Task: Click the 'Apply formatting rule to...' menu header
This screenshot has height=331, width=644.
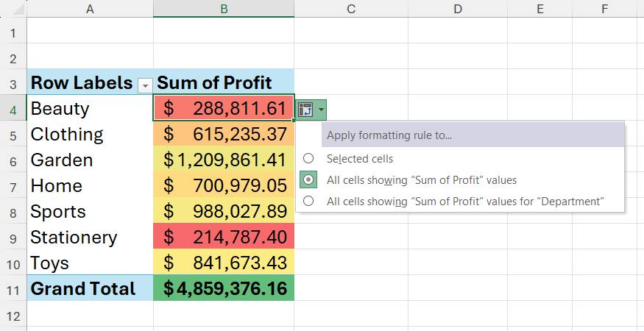Action: [x=473, y=135]
